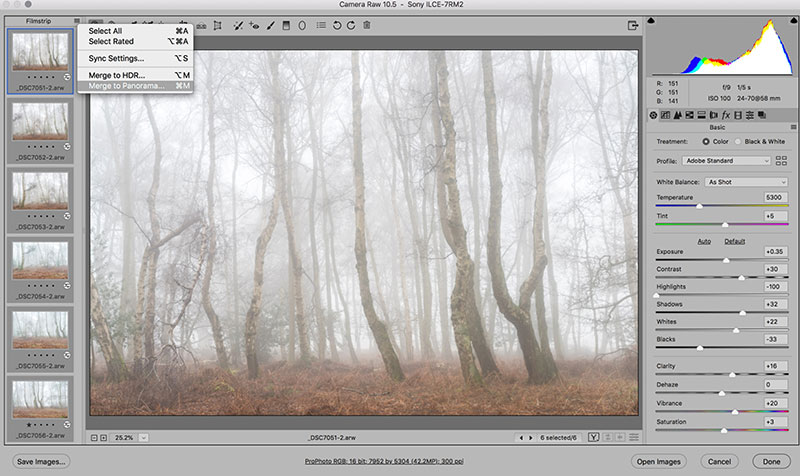Screen dimensions: 800x476
Task: Click the Auto tone link
Action: click(704, 241)
